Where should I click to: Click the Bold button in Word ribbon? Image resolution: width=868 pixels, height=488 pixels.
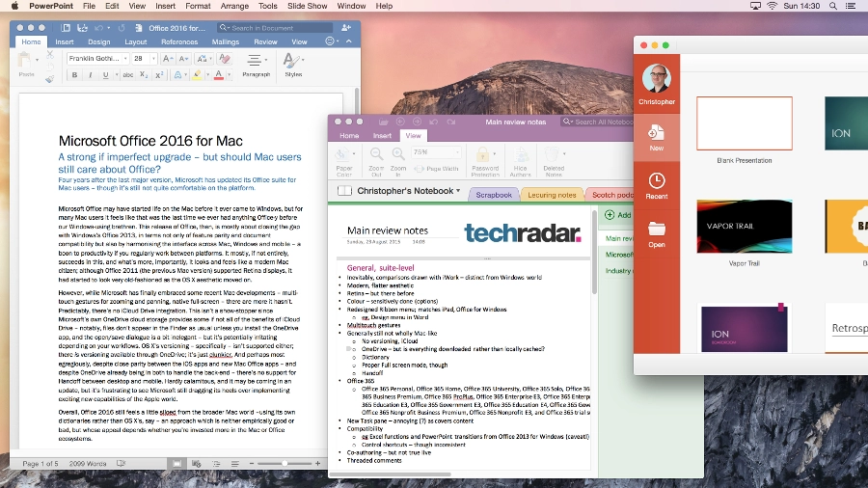74,74
